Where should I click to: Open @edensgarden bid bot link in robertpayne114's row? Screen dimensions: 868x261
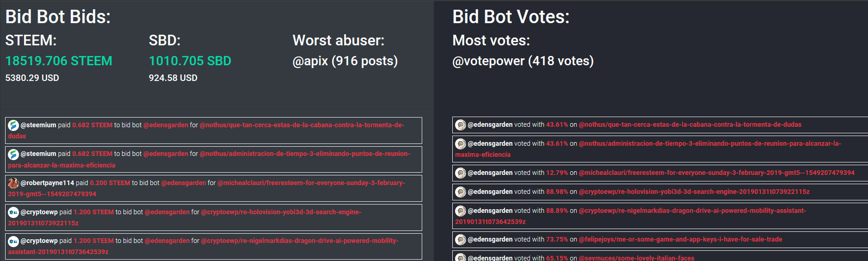pos(184,183)
